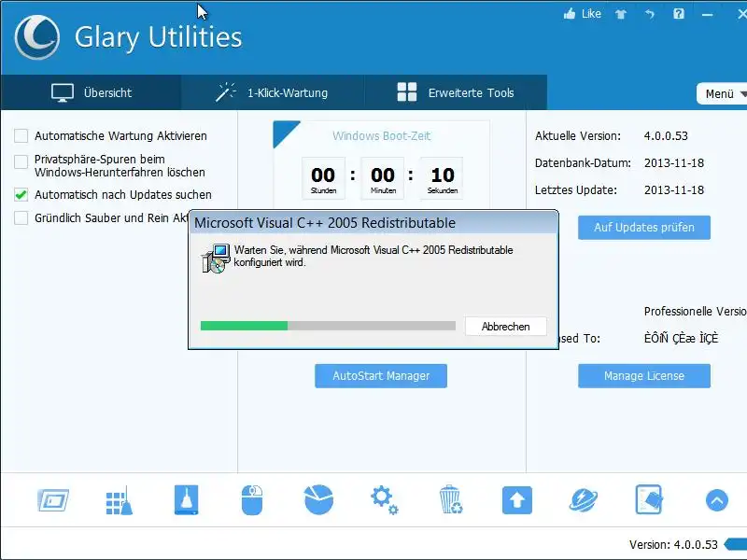Click the Glary Utilities title text
This screenshot has width=747, height=560.
click(x=158, y=37)
